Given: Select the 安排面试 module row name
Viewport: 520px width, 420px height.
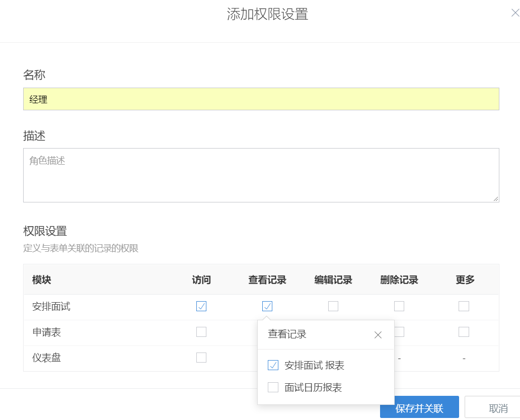Looking at the screenshot, I should [x=51, y=307].
